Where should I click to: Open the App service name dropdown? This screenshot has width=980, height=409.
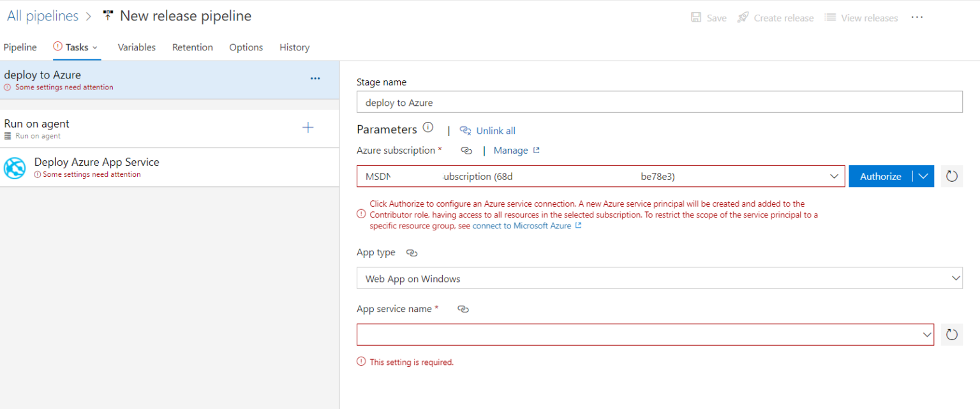[x=926, y=334]
